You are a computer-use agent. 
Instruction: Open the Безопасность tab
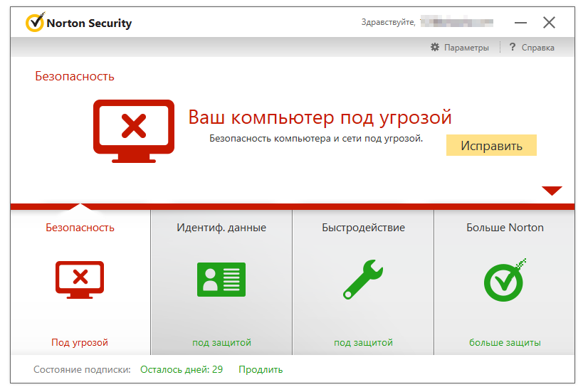click(80, 282)
